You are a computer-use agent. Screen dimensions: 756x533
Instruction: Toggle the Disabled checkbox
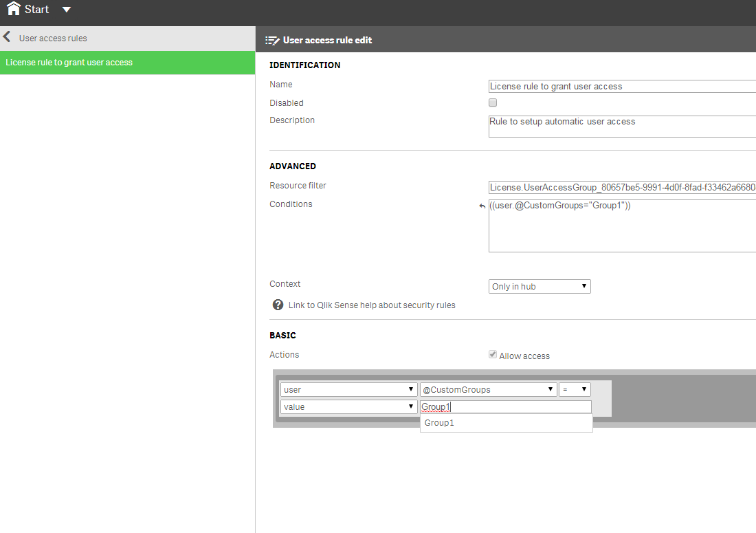(x=493, y=102)
